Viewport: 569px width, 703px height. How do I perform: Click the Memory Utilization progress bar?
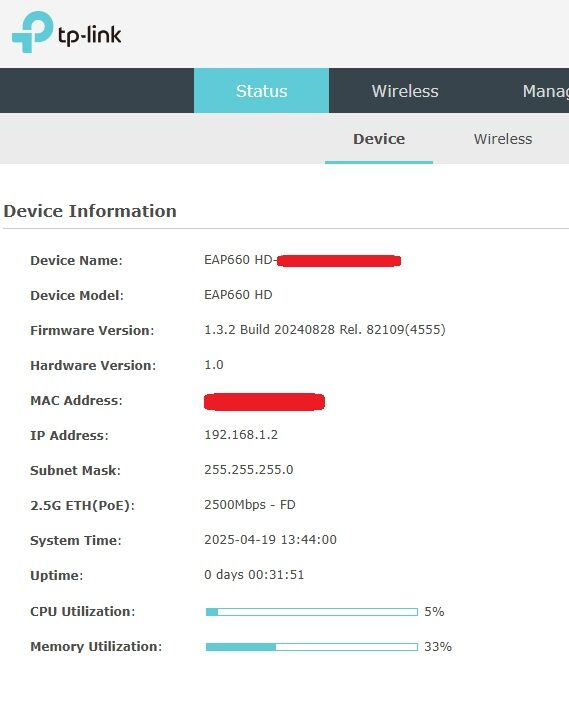[x=312, y=647]
